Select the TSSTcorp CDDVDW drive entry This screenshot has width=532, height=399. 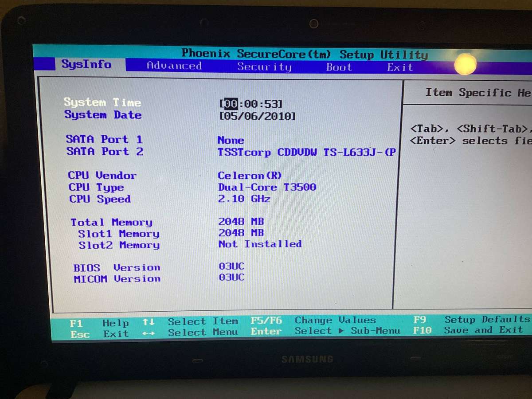(x=306, y=153)
